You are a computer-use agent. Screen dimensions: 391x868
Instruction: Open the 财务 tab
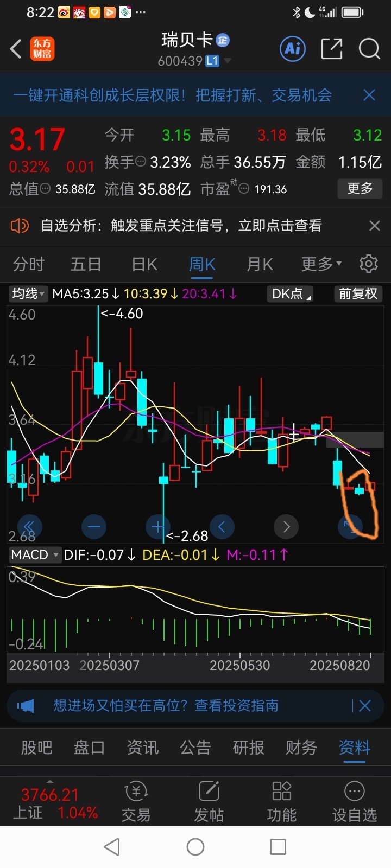[x=301, y=748]
